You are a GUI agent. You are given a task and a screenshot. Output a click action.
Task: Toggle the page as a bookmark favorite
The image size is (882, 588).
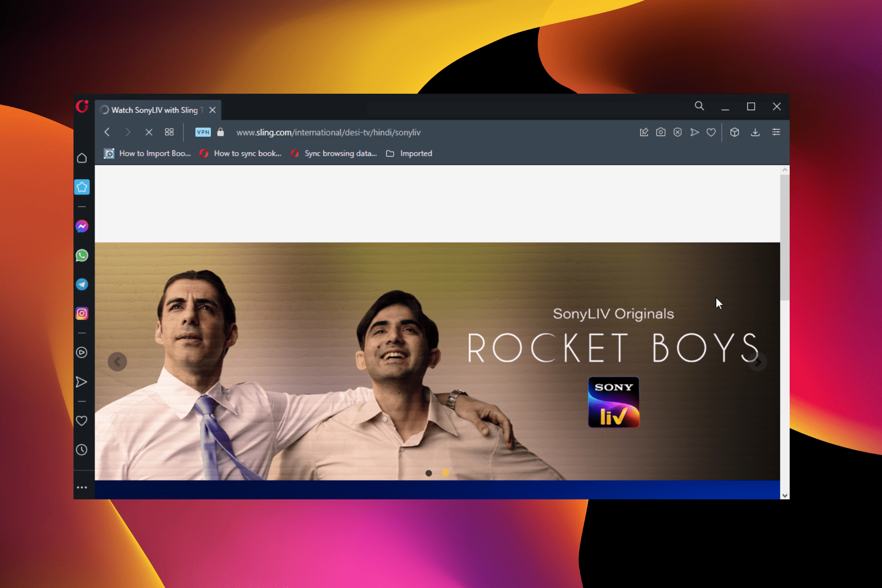coord(711,132)
